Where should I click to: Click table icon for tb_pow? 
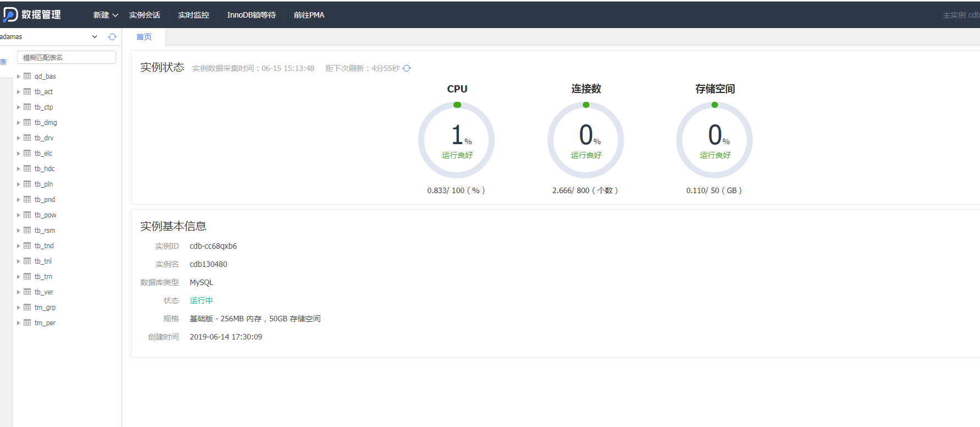28,215
